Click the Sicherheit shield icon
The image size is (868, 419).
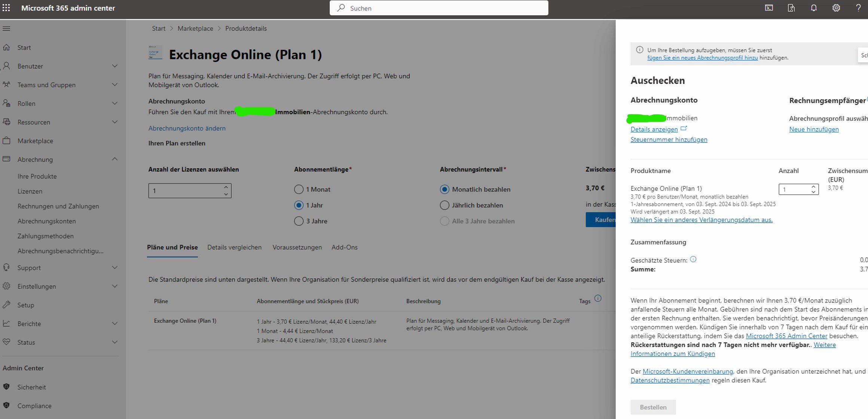click(x=6, y=387)
